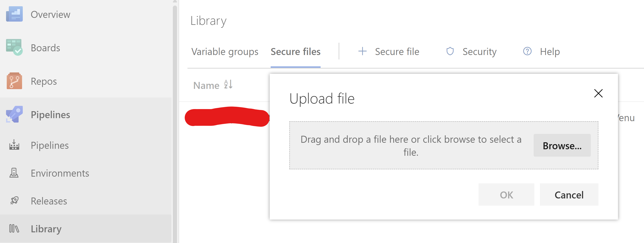Confirm upload with OK button

tap(506, 195)
